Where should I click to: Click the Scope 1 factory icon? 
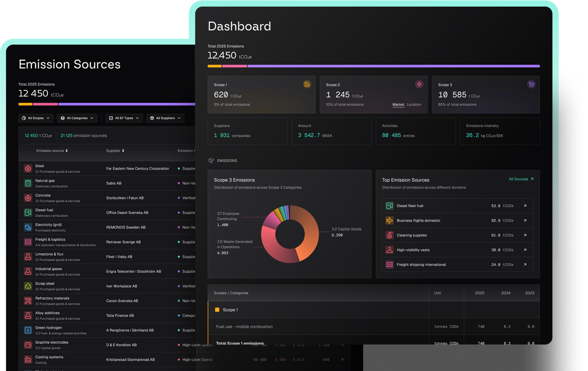(x=307, y=84)
